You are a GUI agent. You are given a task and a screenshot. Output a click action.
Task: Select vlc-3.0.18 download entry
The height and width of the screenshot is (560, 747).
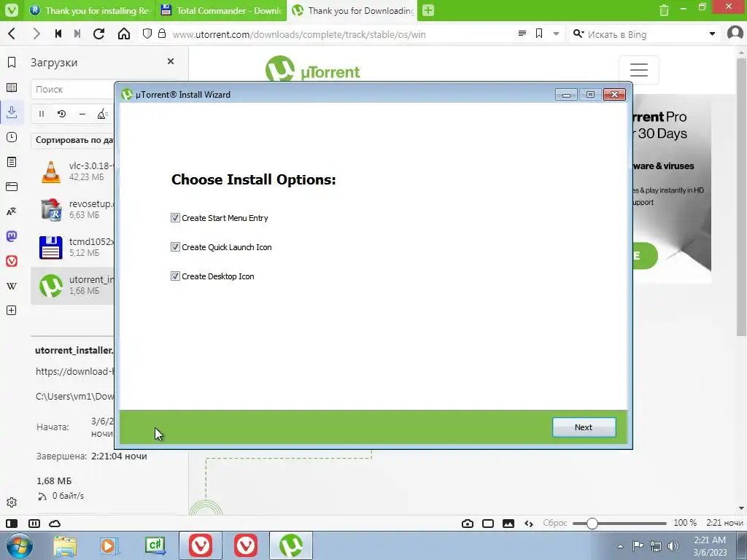point(72,171)
